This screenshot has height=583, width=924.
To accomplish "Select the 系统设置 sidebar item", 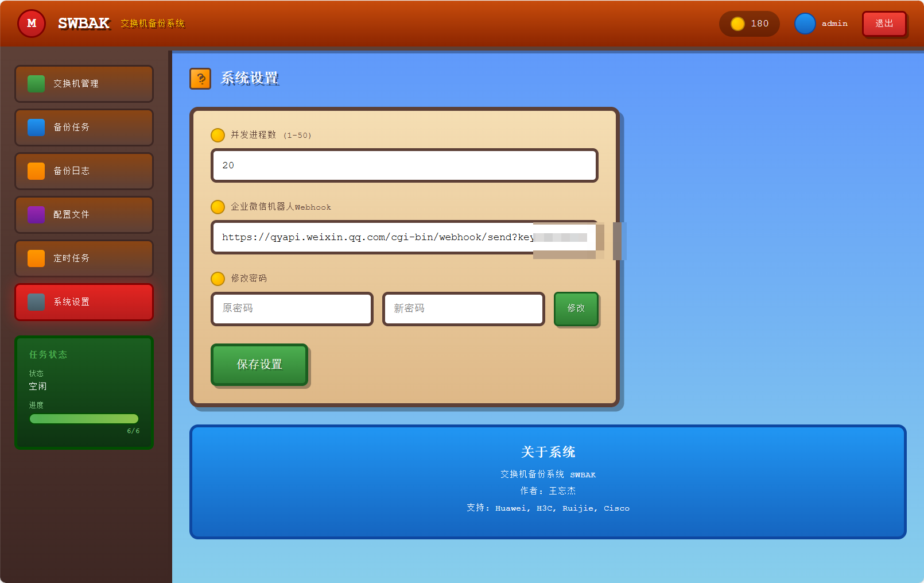I will click(x=84, y=302).
